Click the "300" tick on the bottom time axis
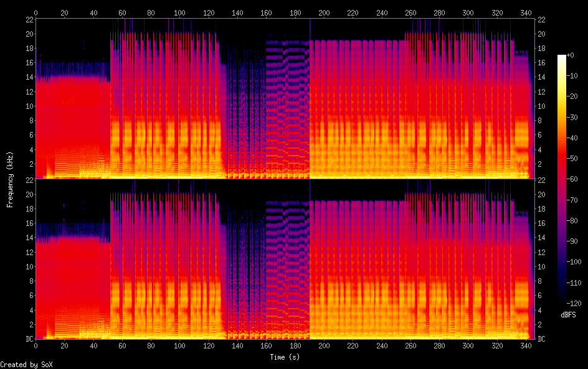This screenshot has height=369, width=588. click(468, 346)
